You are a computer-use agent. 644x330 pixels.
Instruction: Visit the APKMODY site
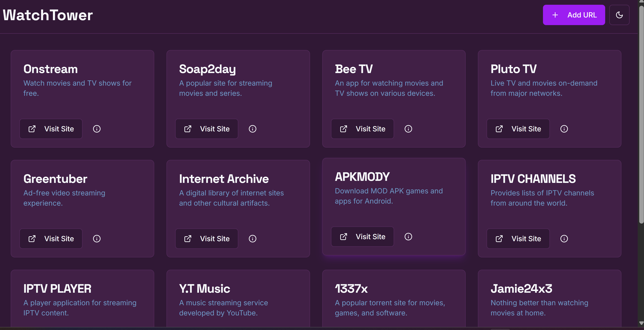coord(362,236)
